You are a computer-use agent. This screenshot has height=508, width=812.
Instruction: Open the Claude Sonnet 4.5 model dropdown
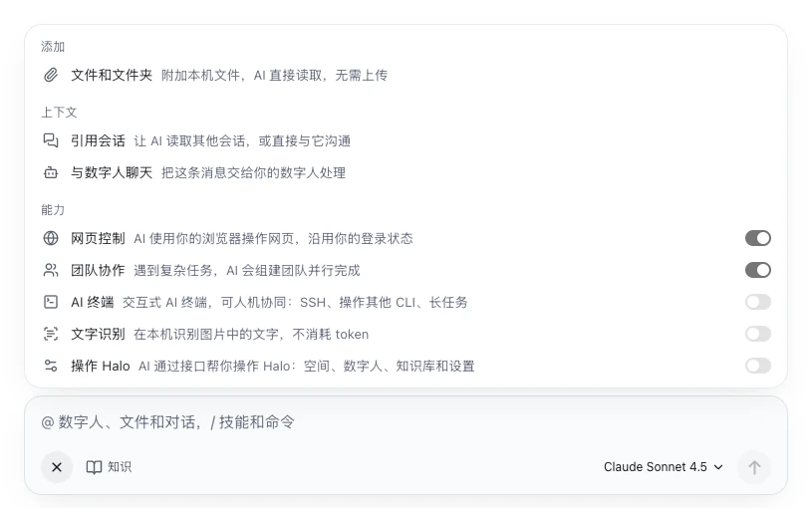pyautogui.click(x=664, y=467)
